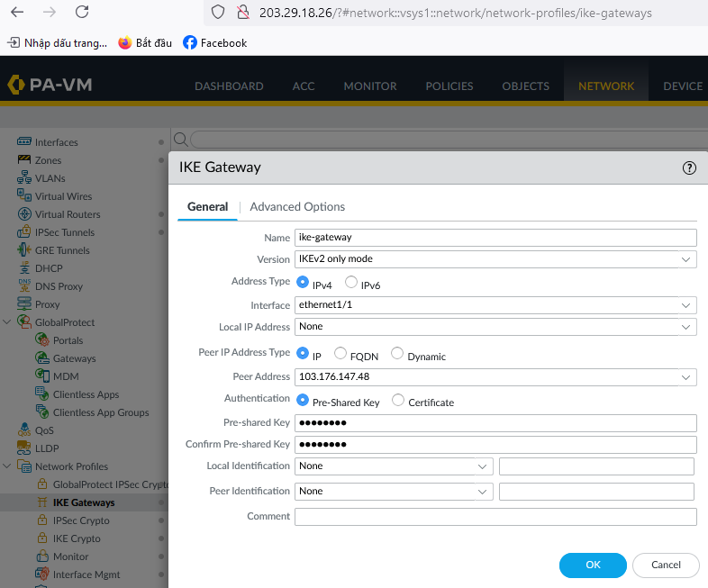Open IPSec Tunnels via its lock icon
Viewport: 708px width, 588px height.
pyautogui.click(x=24, y=232)
